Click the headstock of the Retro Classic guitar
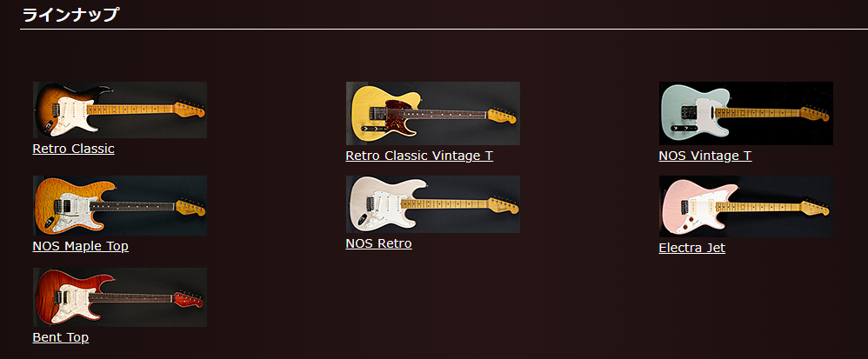This screenshot has height=359, width=868. 190,110
